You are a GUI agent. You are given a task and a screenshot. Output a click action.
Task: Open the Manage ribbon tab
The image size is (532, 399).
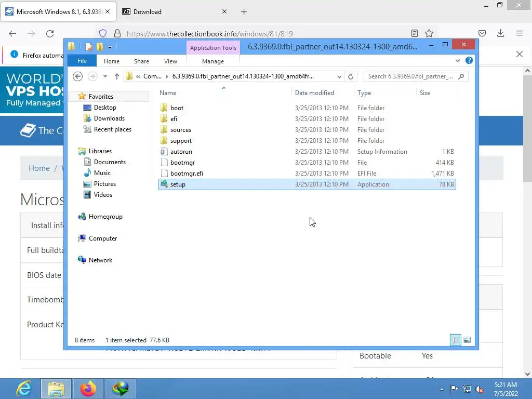[213, 61]
